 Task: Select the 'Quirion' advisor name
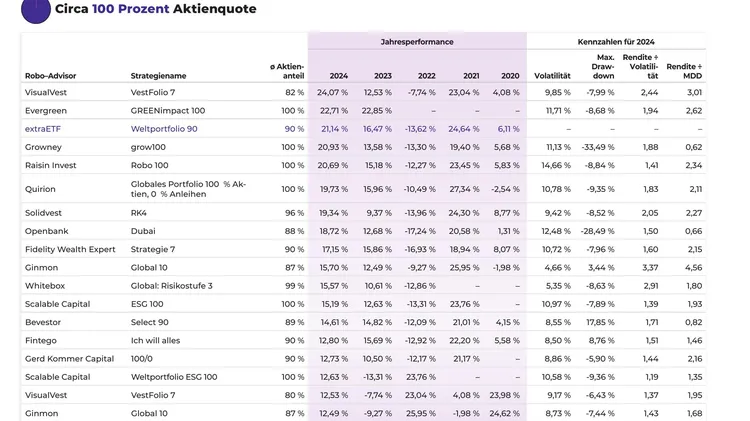(40, 189)
